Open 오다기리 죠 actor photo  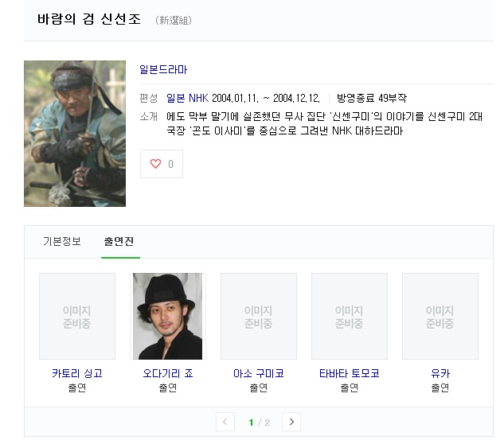[x=167, y=317]
